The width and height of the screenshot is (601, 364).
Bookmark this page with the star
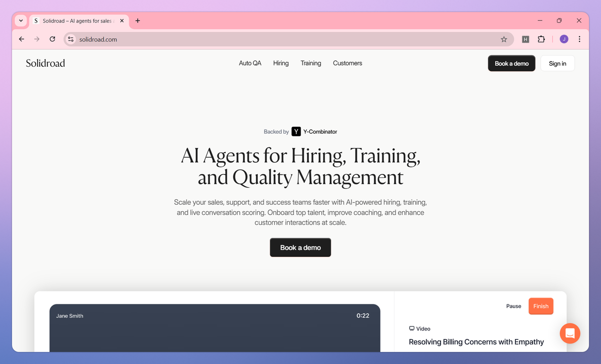click(504, 39)
